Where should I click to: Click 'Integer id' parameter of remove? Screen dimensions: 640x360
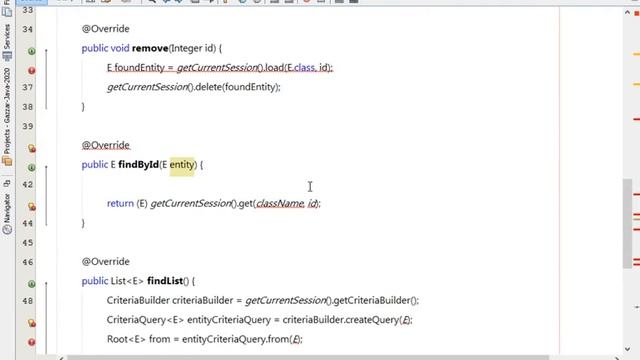click(x=193, y=48)
